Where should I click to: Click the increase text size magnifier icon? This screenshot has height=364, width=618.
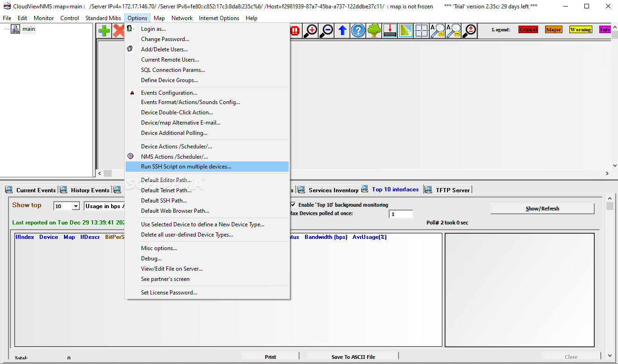point(438,31)
